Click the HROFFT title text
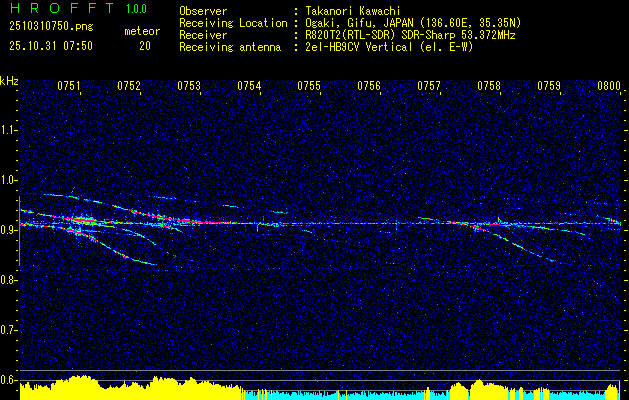The image size is (629, 400). [x=62, y=8]
